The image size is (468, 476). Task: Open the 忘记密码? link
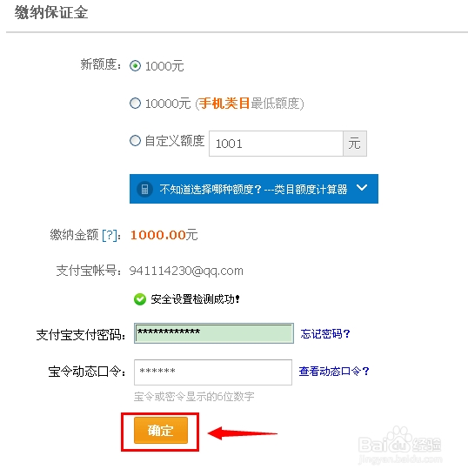click(x=325, y=333)
